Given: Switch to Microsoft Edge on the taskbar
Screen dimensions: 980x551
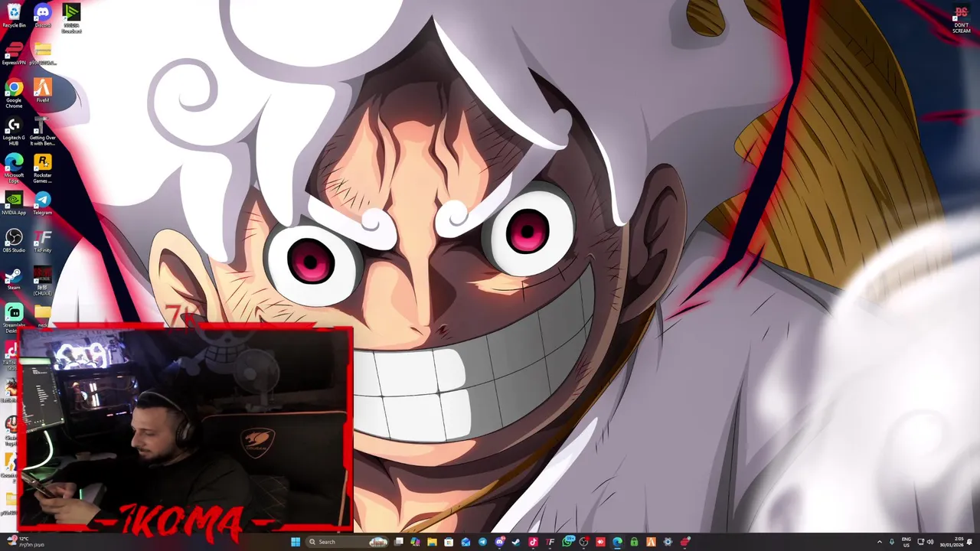Looking at the screenshot, I should tap(617, 542).
